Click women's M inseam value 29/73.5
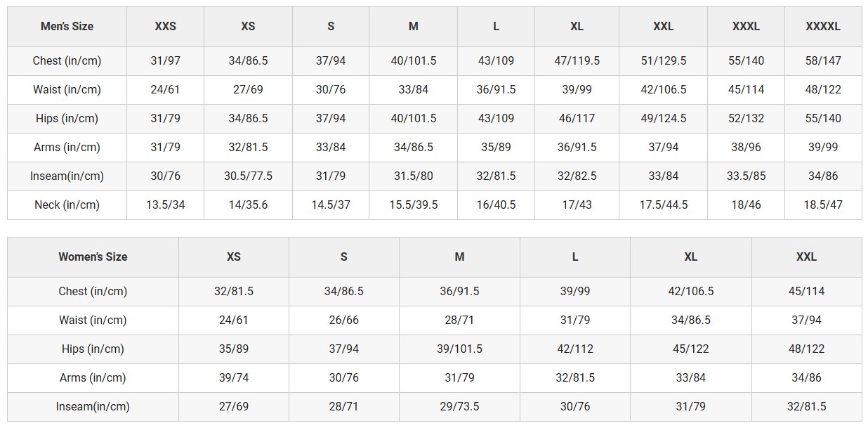Screen dimensions: 868x428 pos(459,407)
